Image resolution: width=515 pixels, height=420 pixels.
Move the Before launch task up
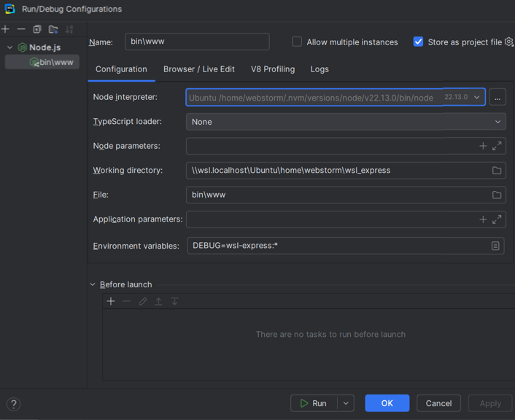point(158,301)
